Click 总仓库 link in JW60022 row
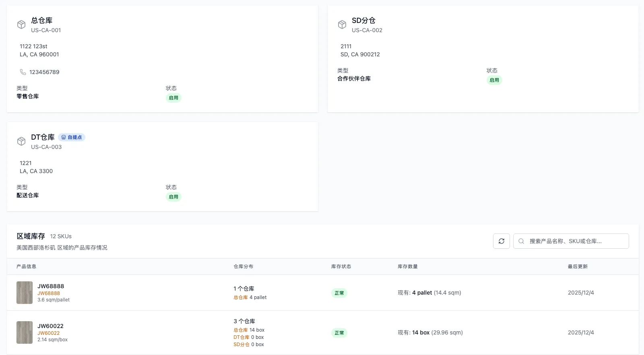Viewport: 644px width, 355px height. [x=241, y=330]
